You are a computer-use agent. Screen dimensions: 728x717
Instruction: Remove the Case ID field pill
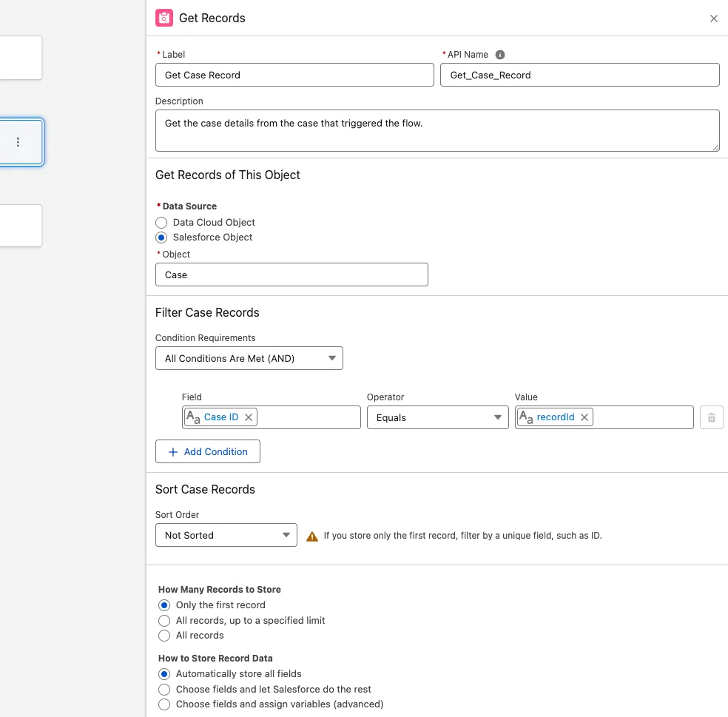[249, 417]
